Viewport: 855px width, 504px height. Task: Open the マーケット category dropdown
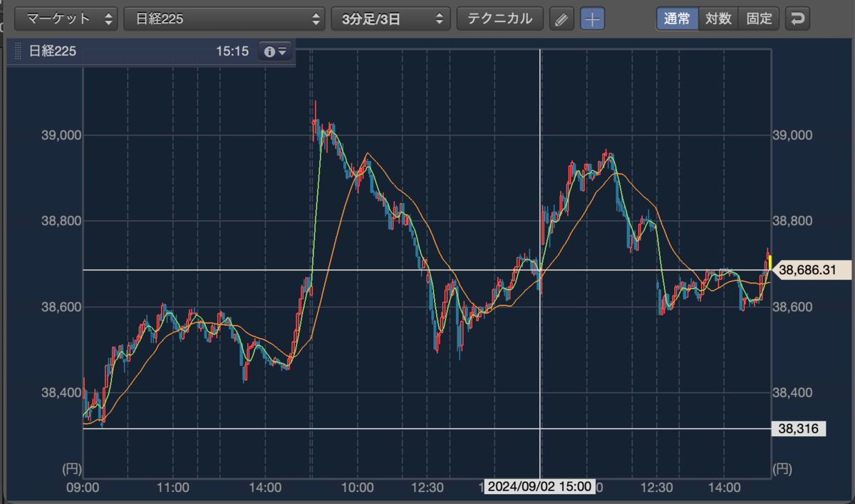67,19
